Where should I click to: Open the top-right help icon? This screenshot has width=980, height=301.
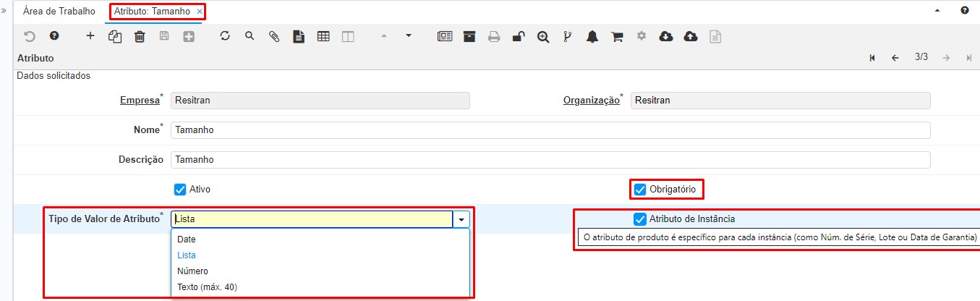point(965,11)
